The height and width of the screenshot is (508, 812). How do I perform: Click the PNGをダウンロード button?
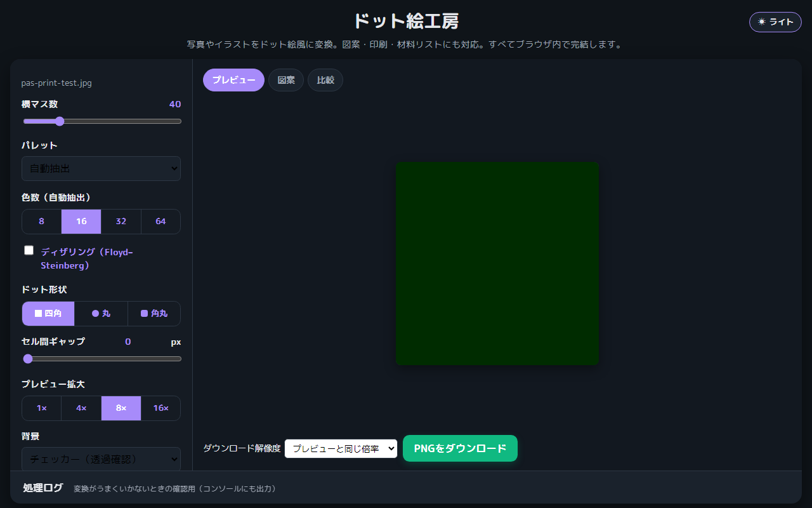(x=460, y=448)
